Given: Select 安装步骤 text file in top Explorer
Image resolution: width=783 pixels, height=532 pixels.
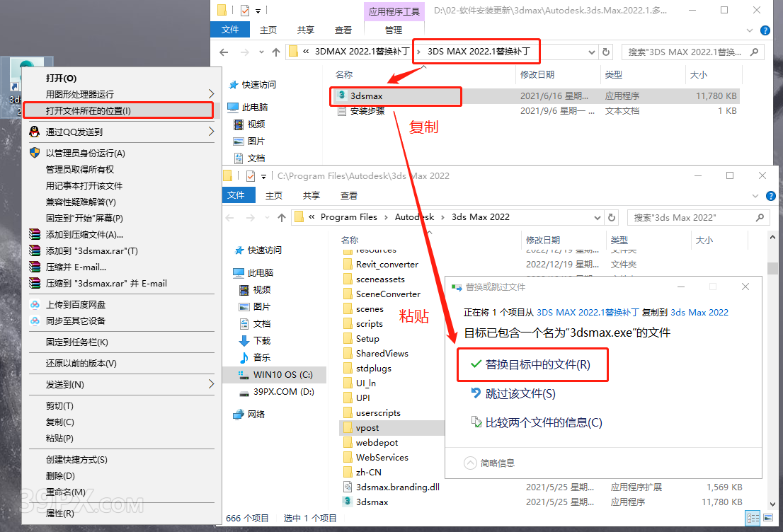Looking at the screenshot, I should (367, 111).
